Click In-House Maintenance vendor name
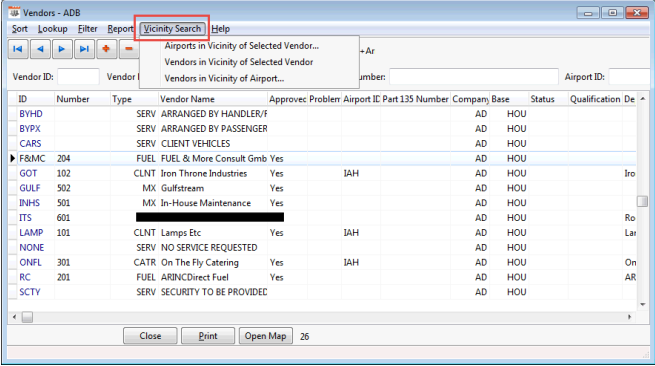This screenshot has height=366, width=655. (206, 203)
